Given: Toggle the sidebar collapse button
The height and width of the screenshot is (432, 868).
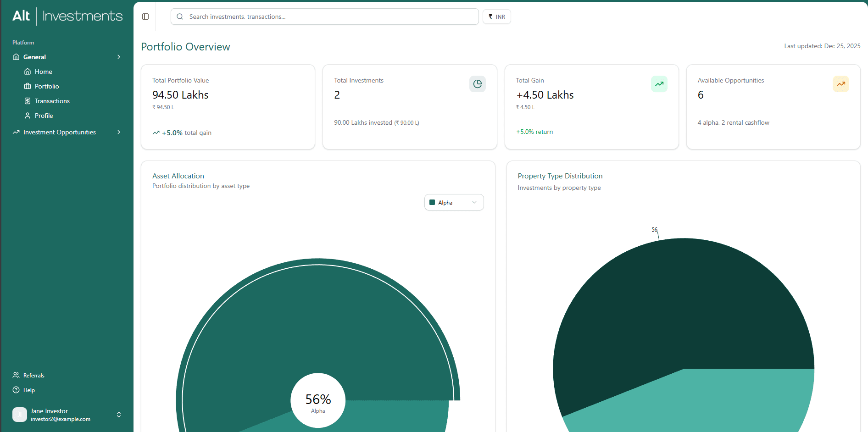Looking at the screenshot, I should [x=145, y=17].
